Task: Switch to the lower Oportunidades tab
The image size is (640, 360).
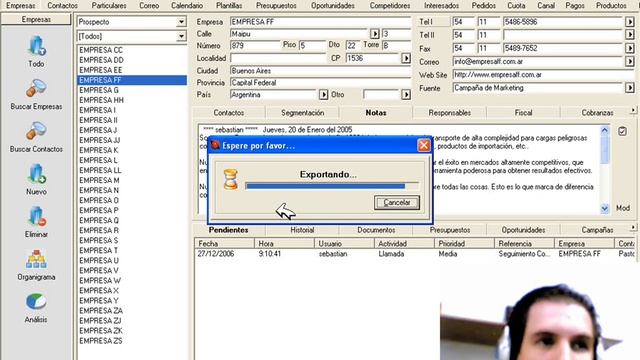Action: (x=523, y=230)
